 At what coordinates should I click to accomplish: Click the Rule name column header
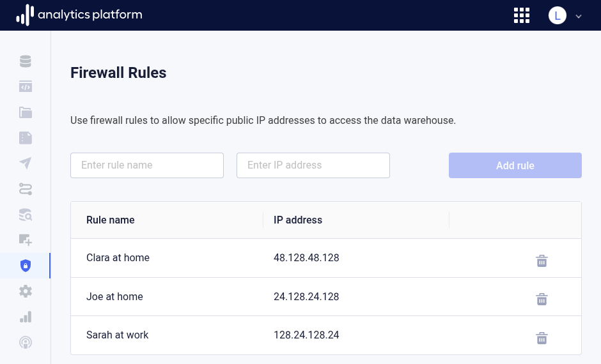111,220
